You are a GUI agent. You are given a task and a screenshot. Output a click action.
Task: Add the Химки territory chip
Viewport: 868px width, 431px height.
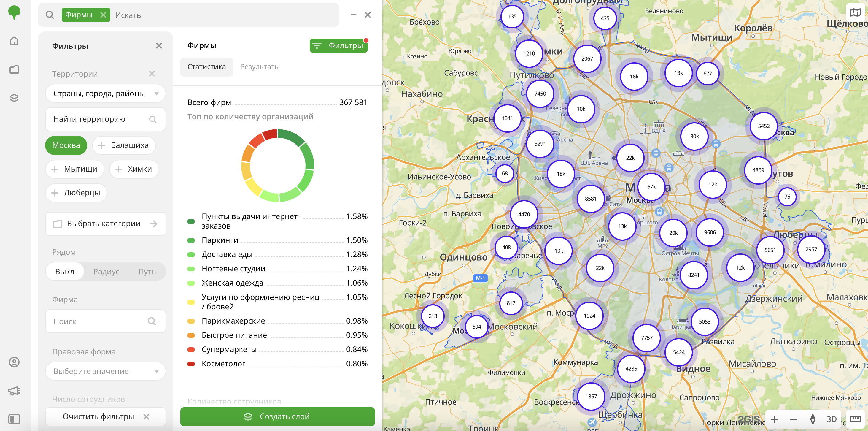click(x=134, y=169)
